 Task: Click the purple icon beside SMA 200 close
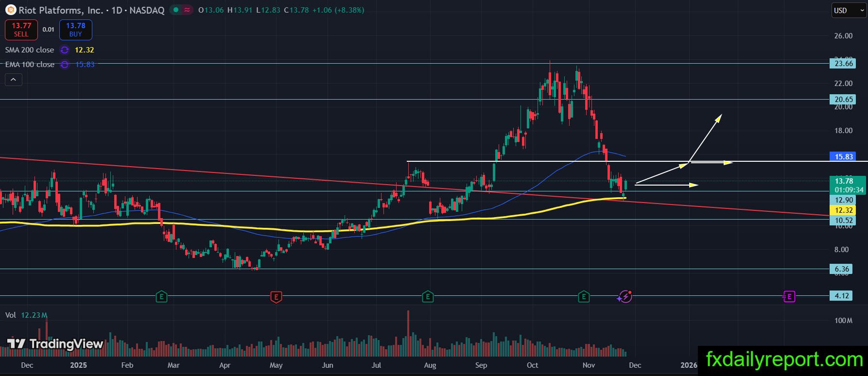(x=64, y=50)
